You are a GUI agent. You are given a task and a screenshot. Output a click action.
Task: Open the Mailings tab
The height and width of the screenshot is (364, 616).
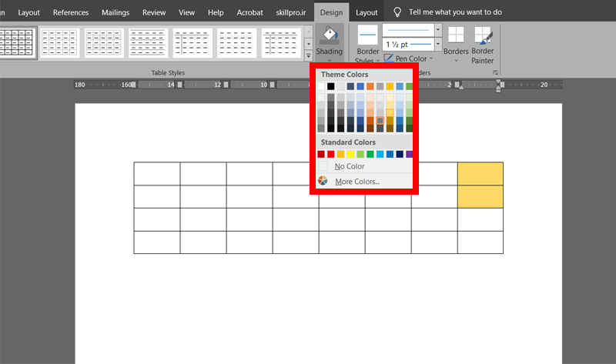click(115, 12)
